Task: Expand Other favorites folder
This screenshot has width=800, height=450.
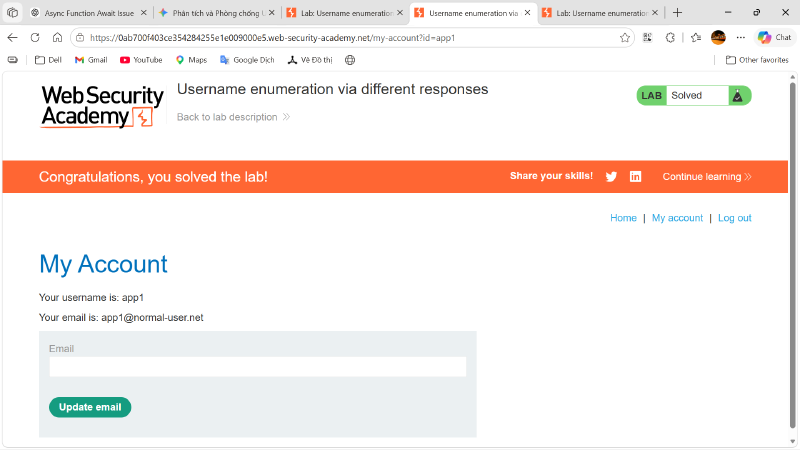Action: [x=757, y=60]
